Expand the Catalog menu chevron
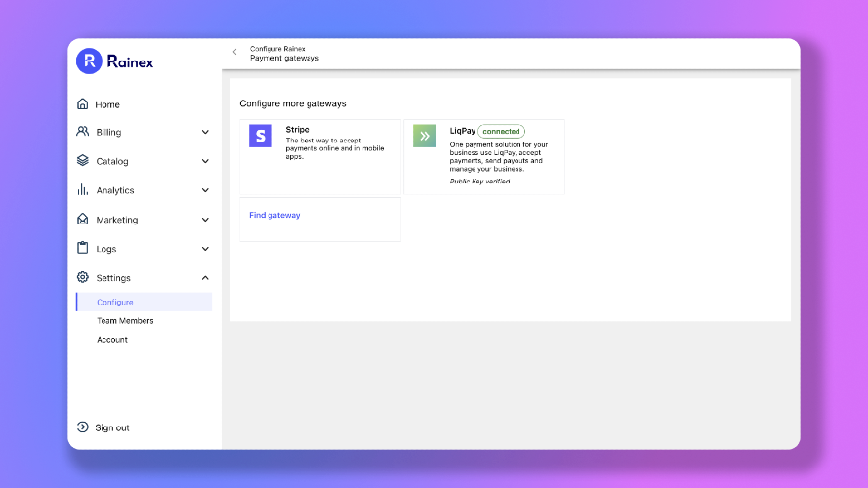The image size is (868, 488). [205, 162]
